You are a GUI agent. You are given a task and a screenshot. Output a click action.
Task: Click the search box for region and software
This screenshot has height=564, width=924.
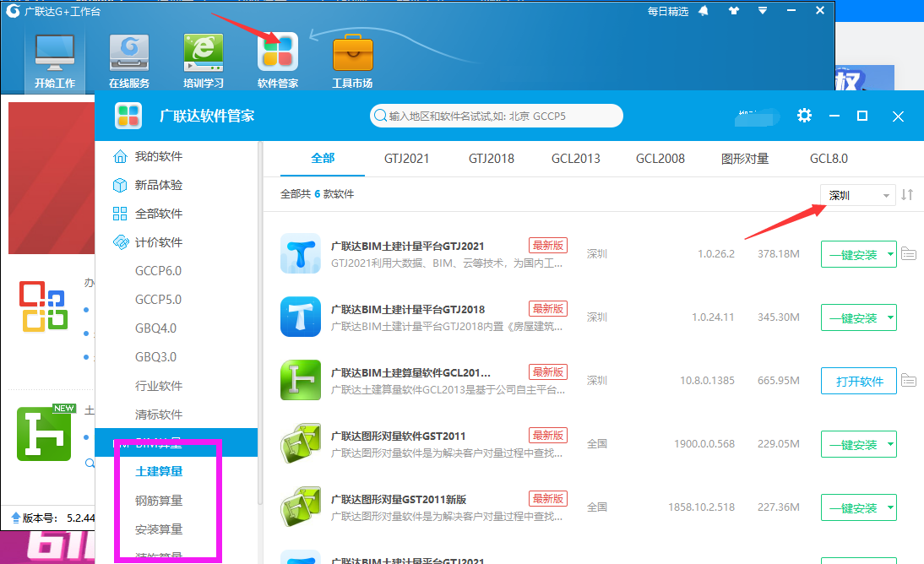click(496, 116)
